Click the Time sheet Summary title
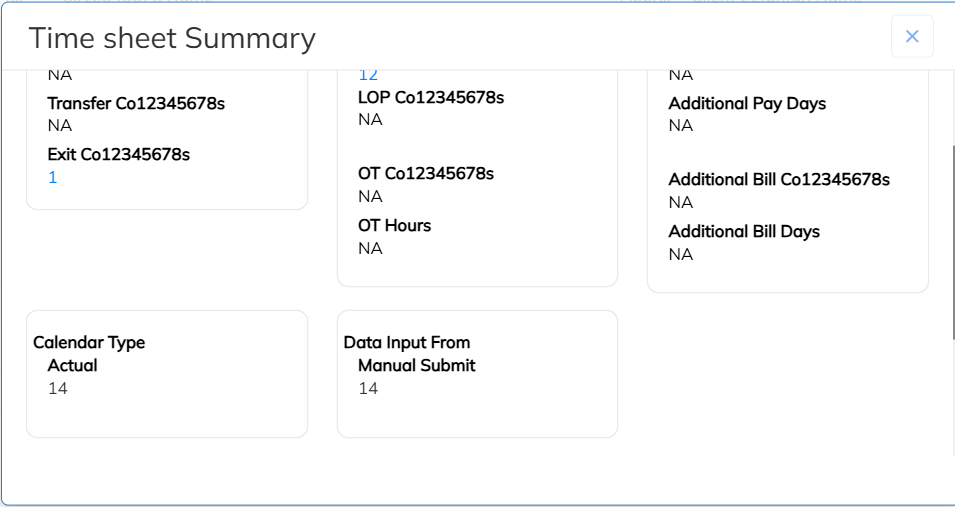This screenshot has height=507, width=955. [x=172, y=38]
